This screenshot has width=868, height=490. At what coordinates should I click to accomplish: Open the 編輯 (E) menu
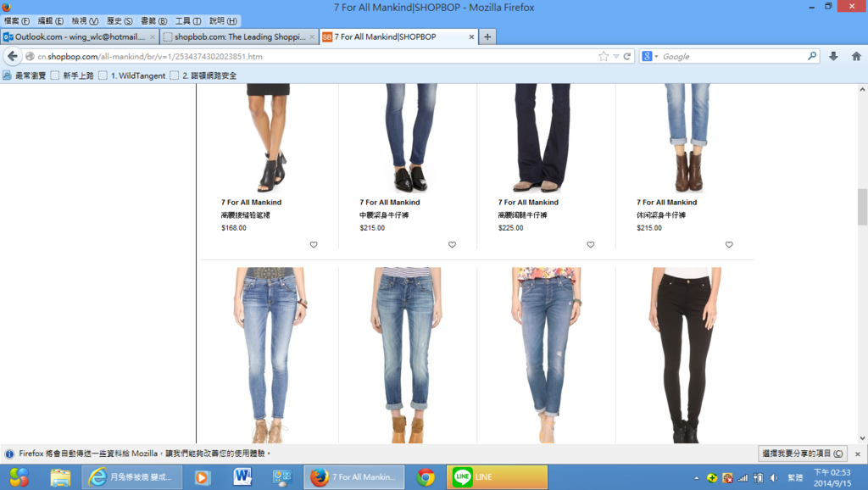click(x=50, y=21)
